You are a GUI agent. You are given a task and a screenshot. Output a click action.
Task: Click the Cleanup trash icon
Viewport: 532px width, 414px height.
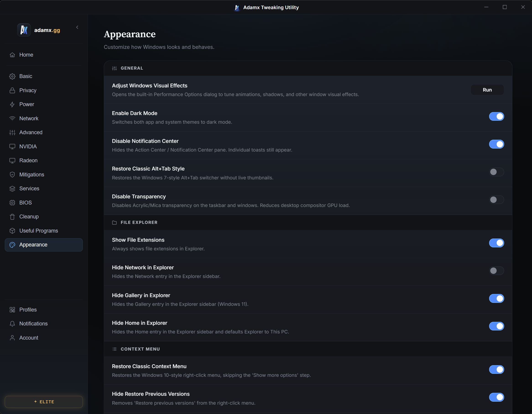[x=12, y=217]
